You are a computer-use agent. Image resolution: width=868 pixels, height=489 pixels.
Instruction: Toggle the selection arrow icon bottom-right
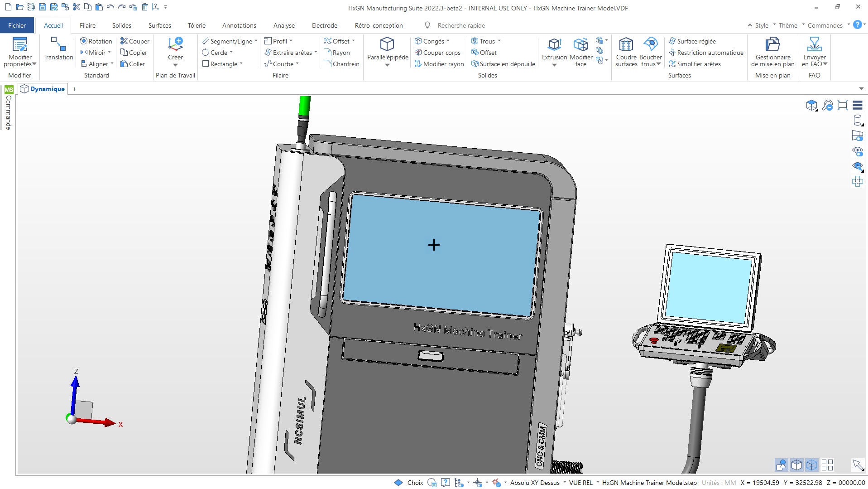tap(857, 465)
